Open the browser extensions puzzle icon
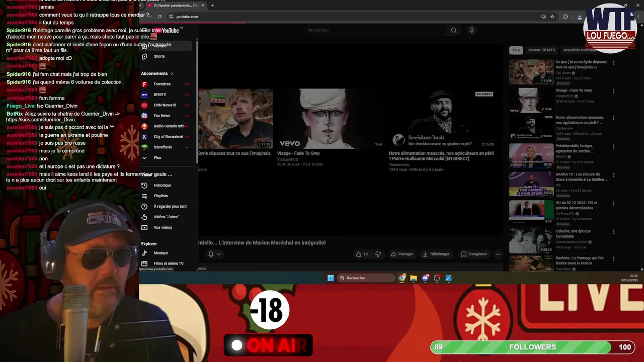 click(x=566, y=17)
